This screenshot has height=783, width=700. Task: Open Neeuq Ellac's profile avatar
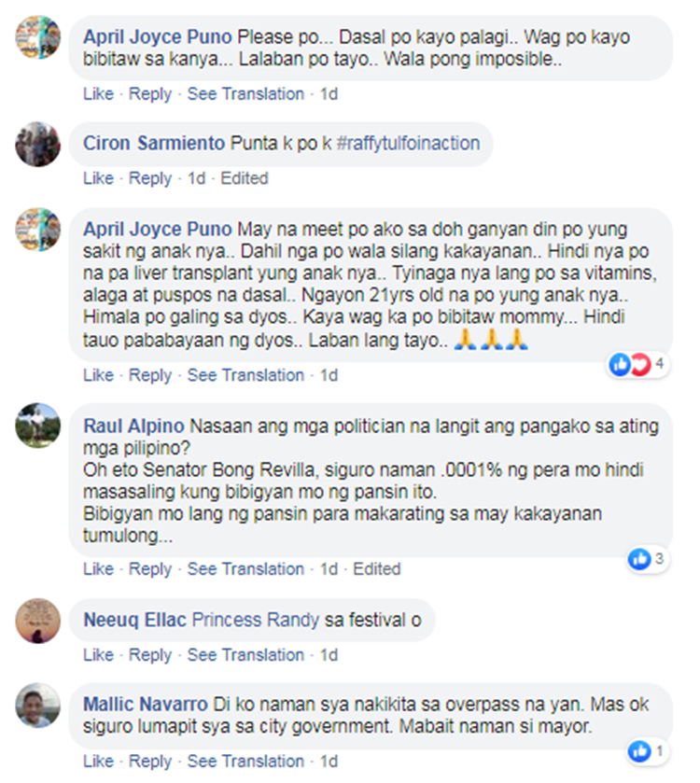[x=38, y=621]
